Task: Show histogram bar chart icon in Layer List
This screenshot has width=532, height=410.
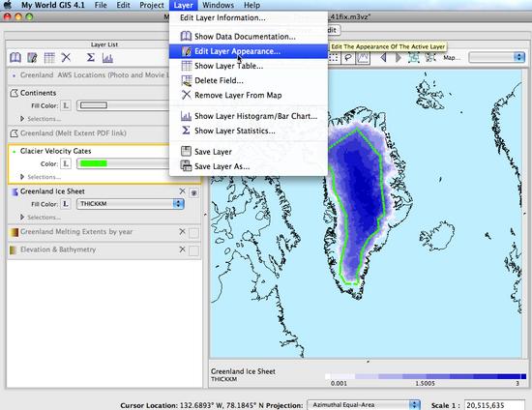Action: [107, 58]
